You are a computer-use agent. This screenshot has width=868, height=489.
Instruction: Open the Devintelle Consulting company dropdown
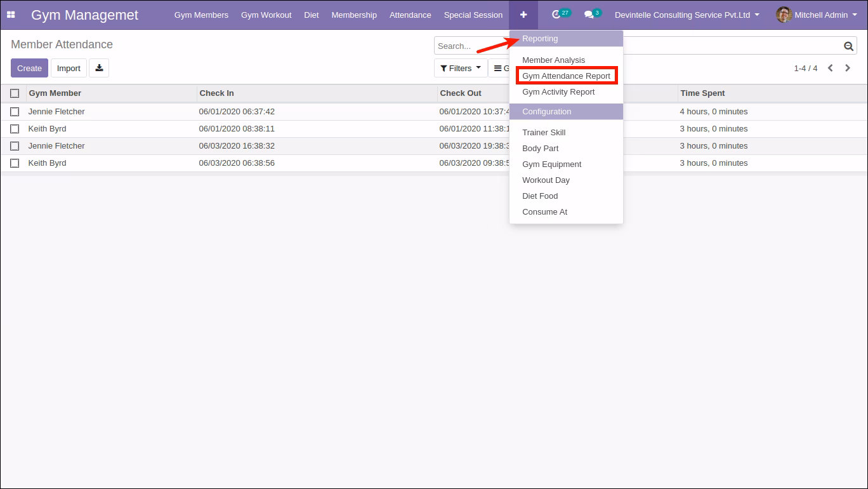click(687, 15)
